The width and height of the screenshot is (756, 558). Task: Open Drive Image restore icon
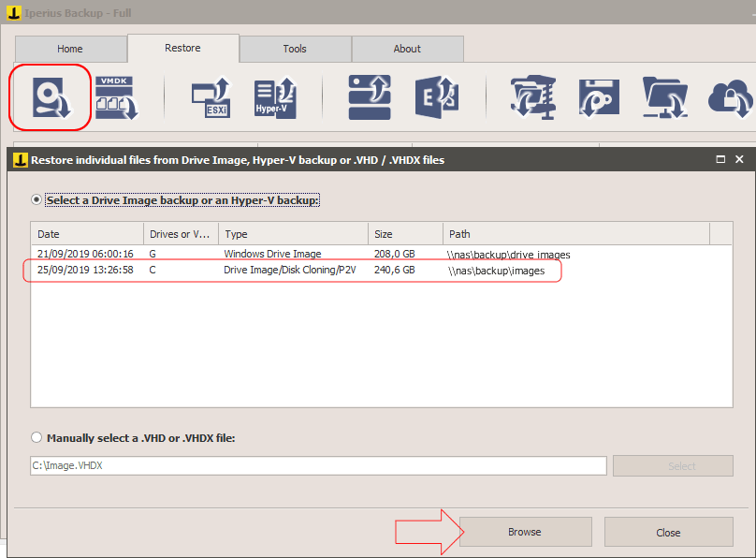coord(51,97)
